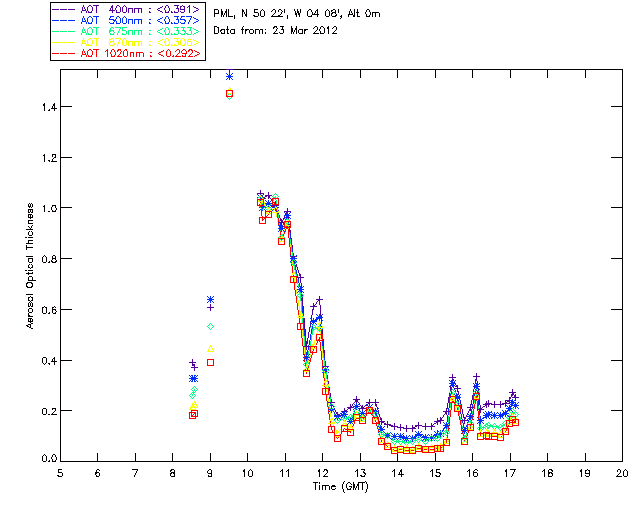Click the y-axis tick label 1.2
This screenshot has width=640, height=512.
coord(49,157)
